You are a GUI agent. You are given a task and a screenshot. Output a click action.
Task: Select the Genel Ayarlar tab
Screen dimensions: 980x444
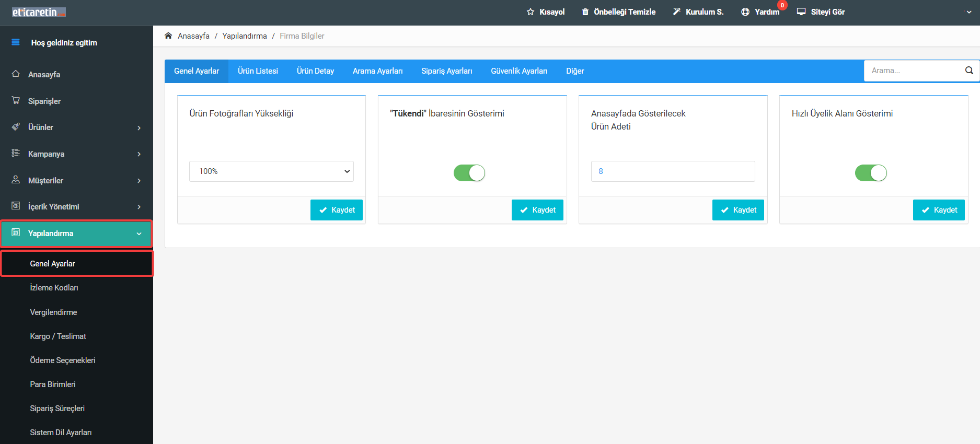(x=197, y=71)
